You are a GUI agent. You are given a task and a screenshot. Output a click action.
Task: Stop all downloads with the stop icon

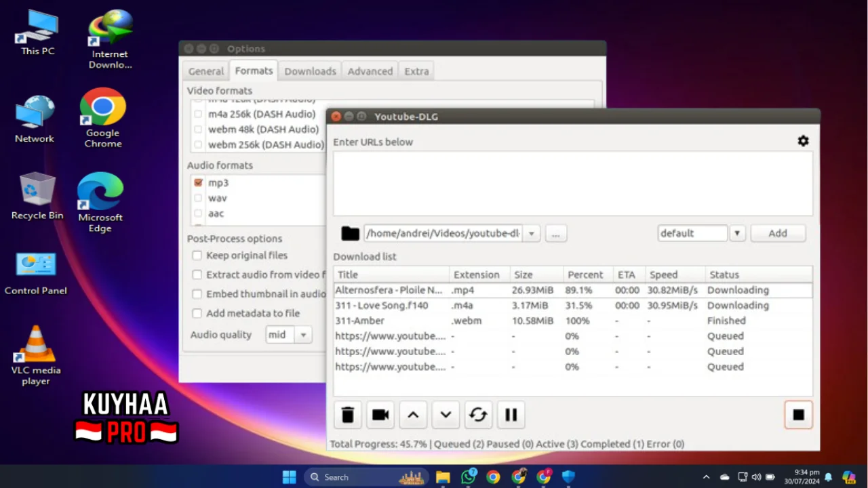tap(798, 415)
